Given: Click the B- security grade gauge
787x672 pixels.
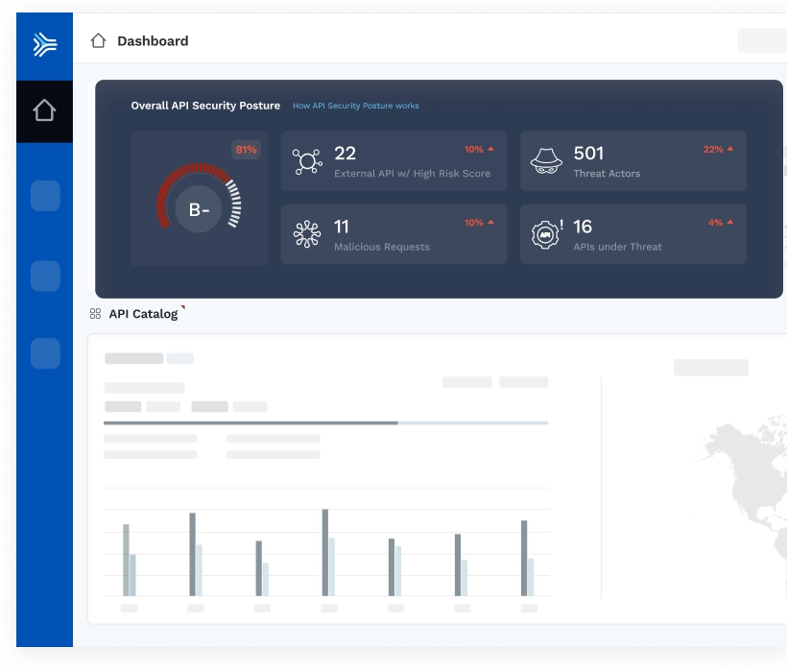Looking at the screenshot, I should point(199,209).
